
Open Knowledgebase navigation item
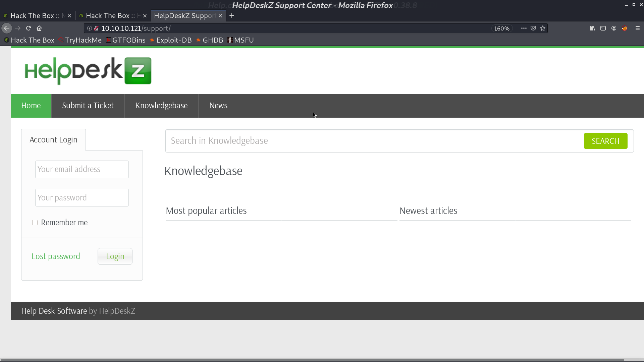click(161, 106)
